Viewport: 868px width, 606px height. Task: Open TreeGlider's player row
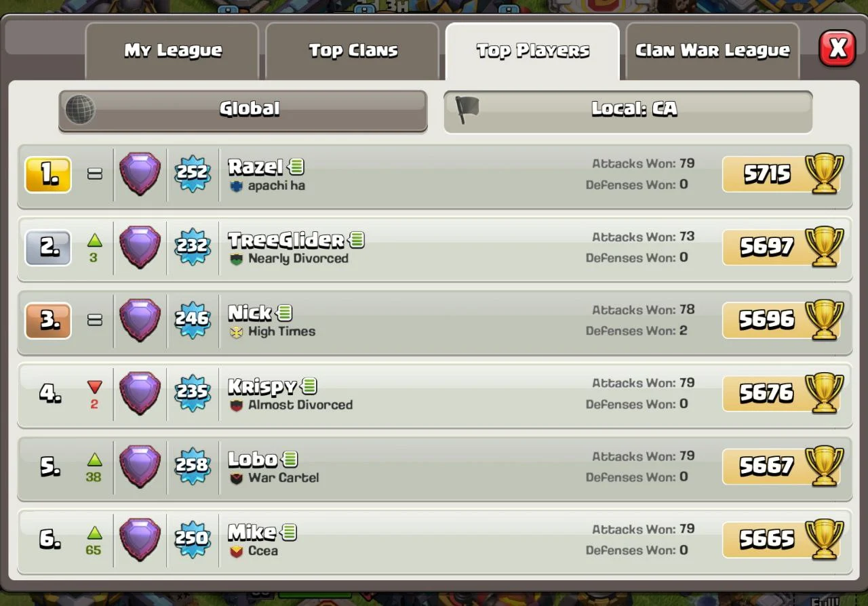[435, 249]
